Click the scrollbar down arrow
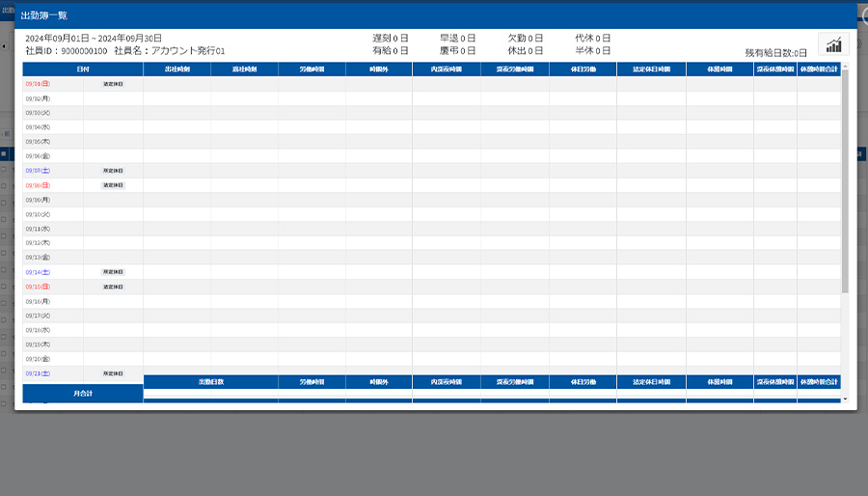 coord(845,398)
